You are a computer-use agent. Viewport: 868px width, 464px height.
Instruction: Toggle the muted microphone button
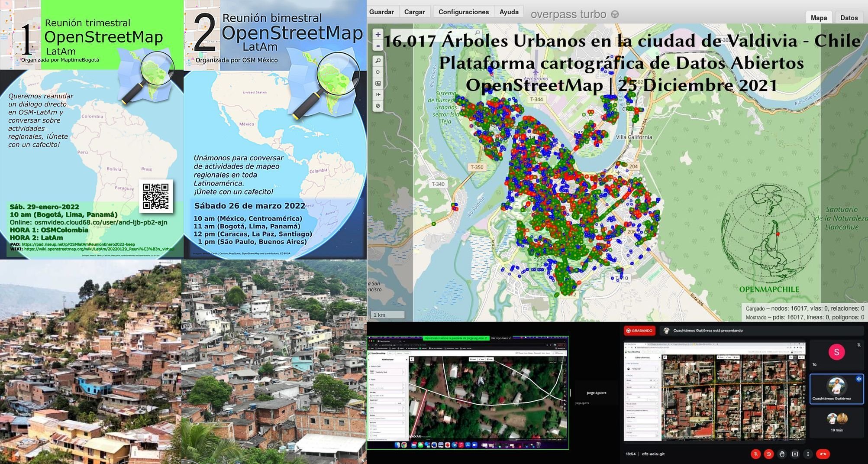(x=755, y=454)
